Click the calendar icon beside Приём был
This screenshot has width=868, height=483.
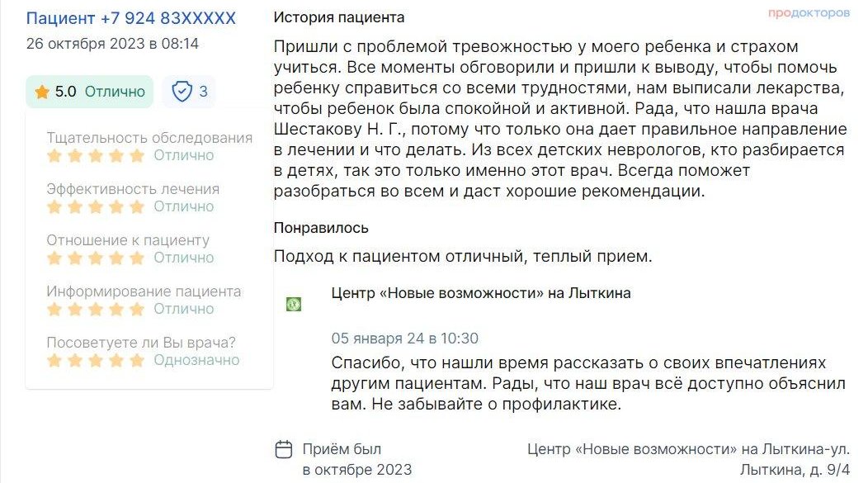pos(284,449)
